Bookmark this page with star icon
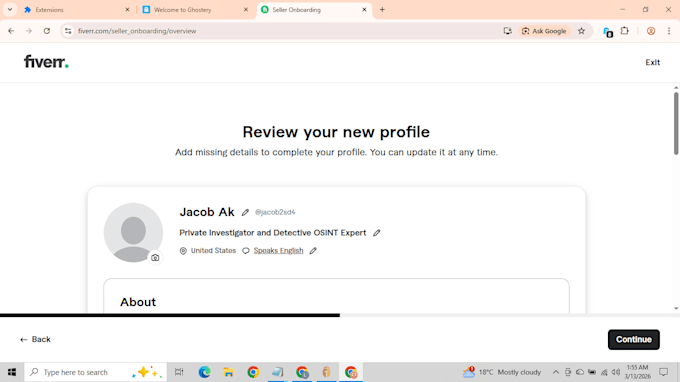Viewport: 680px width, 382px height. click(582, 31)
